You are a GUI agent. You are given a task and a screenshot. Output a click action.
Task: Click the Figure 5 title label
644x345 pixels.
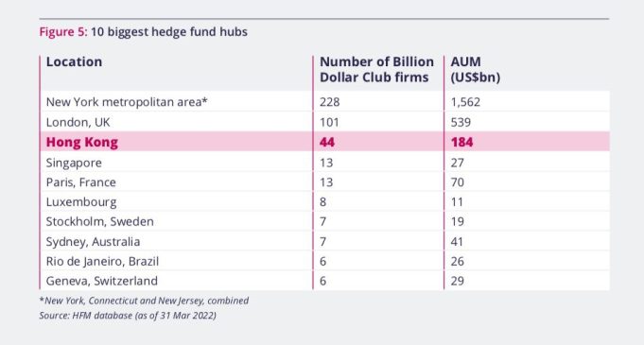[144, 32]
